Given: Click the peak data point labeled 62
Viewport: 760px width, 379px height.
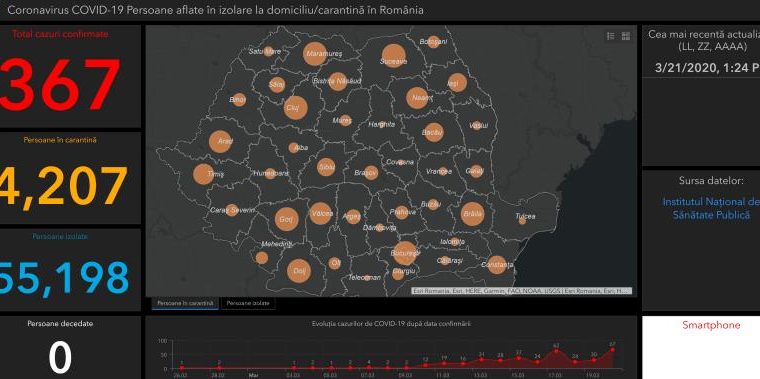Looking at the screenshot, I should click(556, 351).
